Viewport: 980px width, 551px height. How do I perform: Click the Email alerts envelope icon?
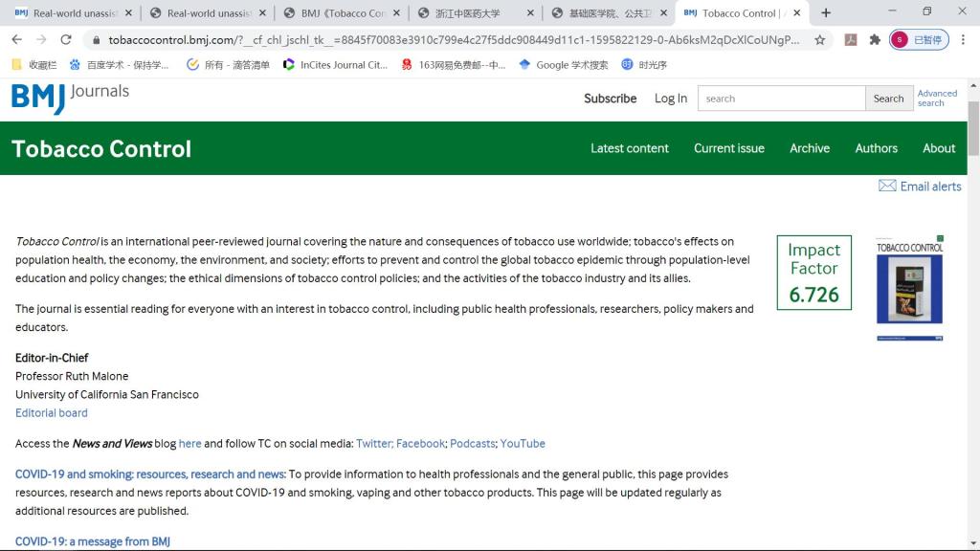pos(887,187)
